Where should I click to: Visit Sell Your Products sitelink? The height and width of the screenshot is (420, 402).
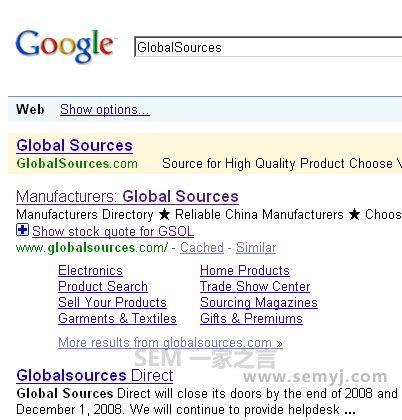pos(112,302)
